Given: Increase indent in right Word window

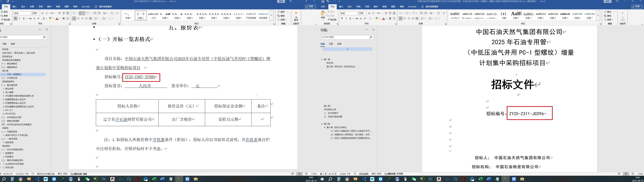Looking at the screenshot, I should [425, 13].
